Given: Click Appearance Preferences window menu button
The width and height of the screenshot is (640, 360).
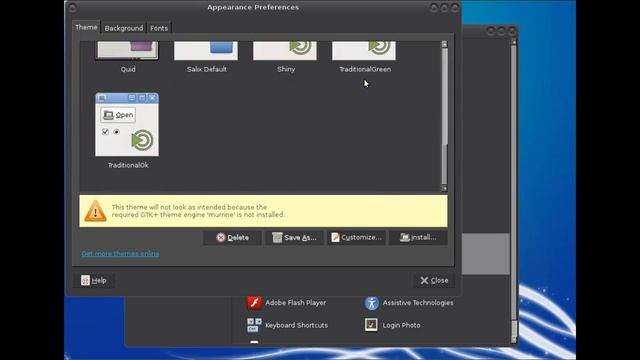Looking at the screenshot, I should coord(73,7).
